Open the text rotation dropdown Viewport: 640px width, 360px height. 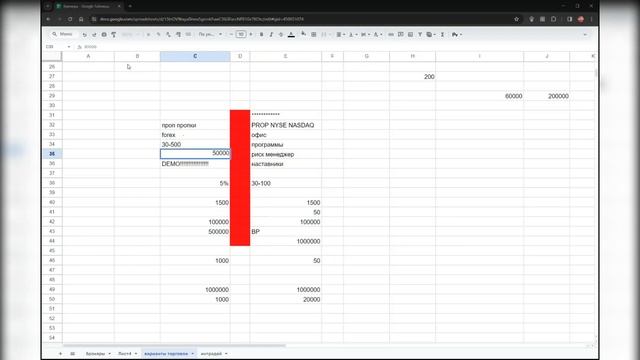click(x=378, y=35)
